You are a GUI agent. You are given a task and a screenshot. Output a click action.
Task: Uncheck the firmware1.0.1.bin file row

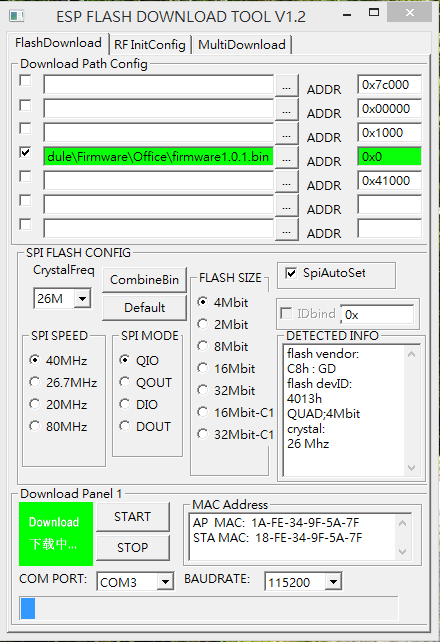tap(25, 153)
